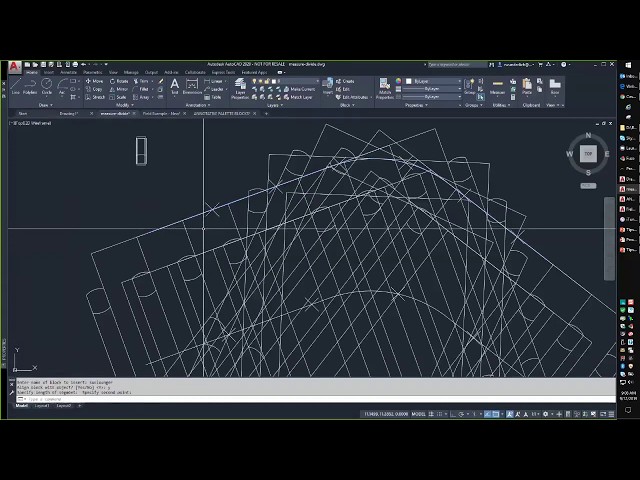This screenshot has width=640, height=480.
Task: Expand the Annotation panel
Action: click(198, 105)
